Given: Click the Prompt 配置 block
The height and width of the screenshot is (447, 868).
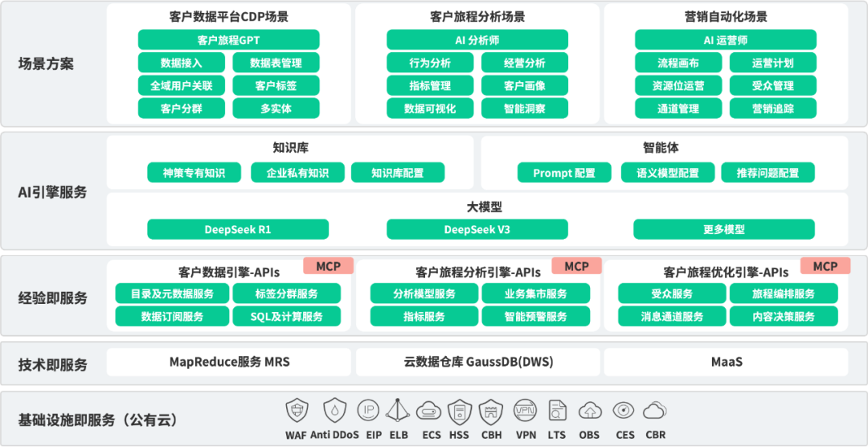Looking at the screenshot, I should (x=565, y=172).
